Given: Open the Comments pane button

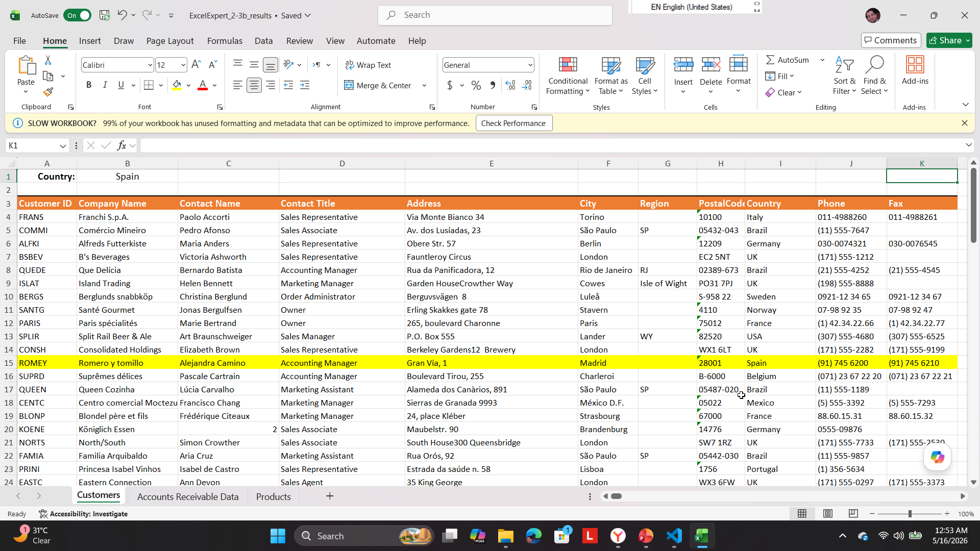Looking at the screenshot, I should (891, 40).
